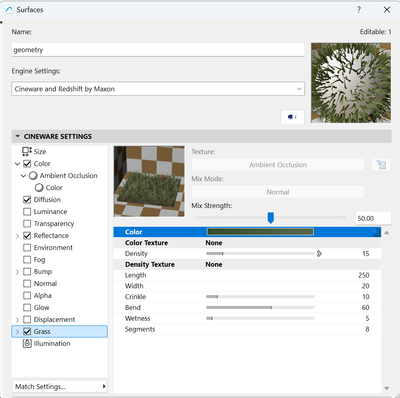Click the Density slider bar
This screenshot has width=400, height=398.
tap(260, 254)
